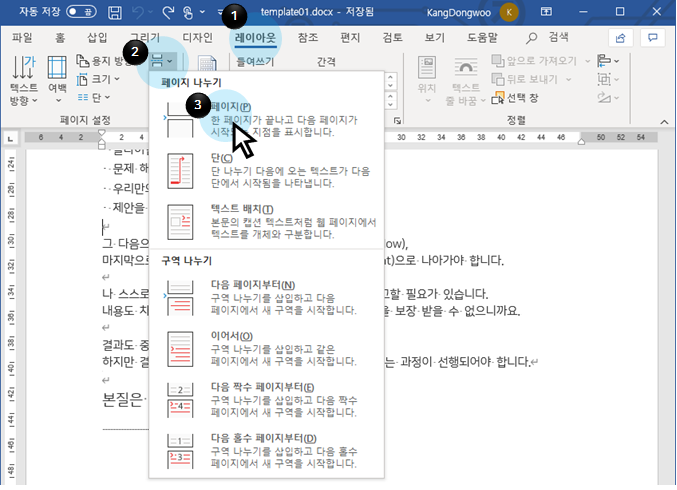Click the first-line indent marker on ruler
Viewport: 677px width, 490px height.
(101, 133)
